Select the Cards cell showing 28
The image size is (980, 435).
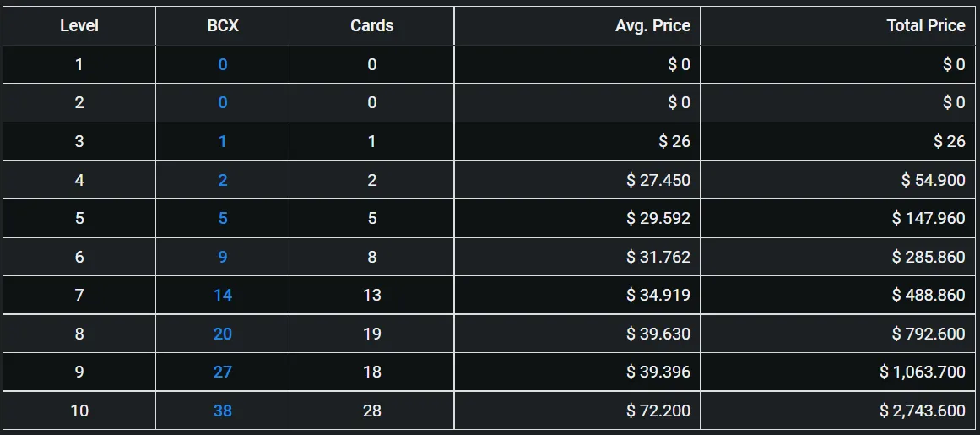tap(372, 411)
